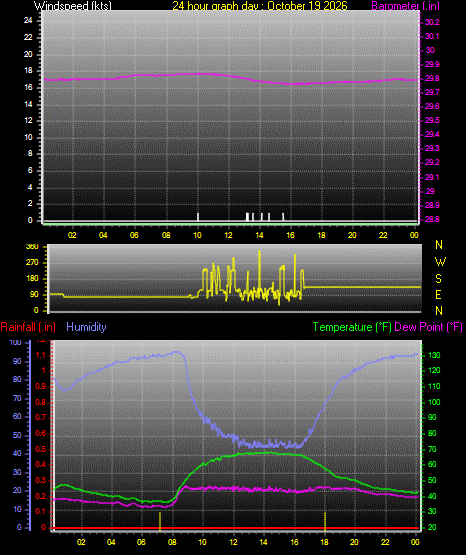Click the 00 hour label under humidity graph
466x555 pixels.
click(x=415, y=542)
